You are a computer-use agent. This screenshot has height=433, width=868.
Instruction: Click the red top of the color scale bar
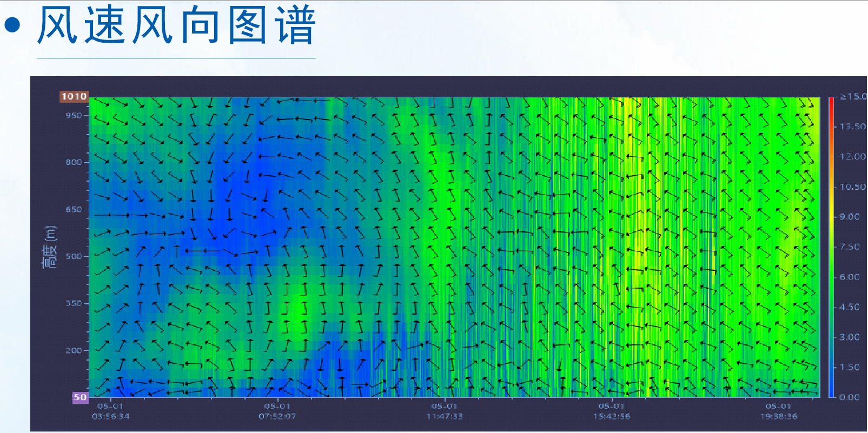tap(831, 103)
